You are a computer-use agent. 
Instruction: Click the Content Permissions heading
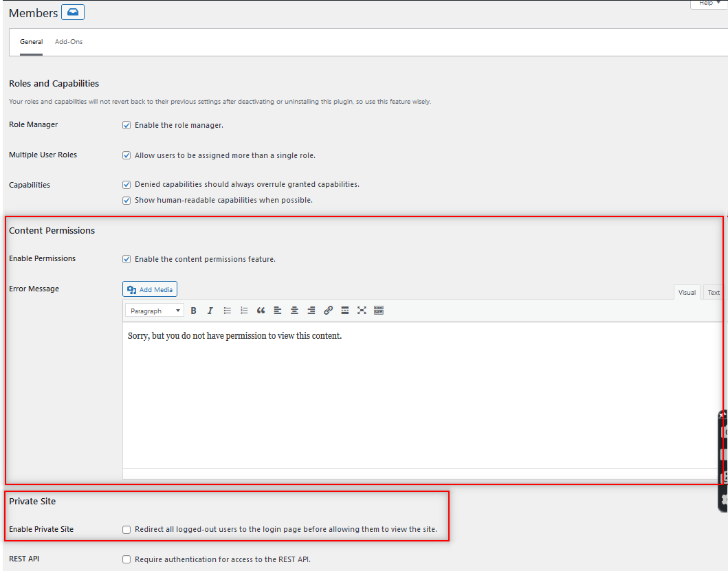click(x=52, y=231)
